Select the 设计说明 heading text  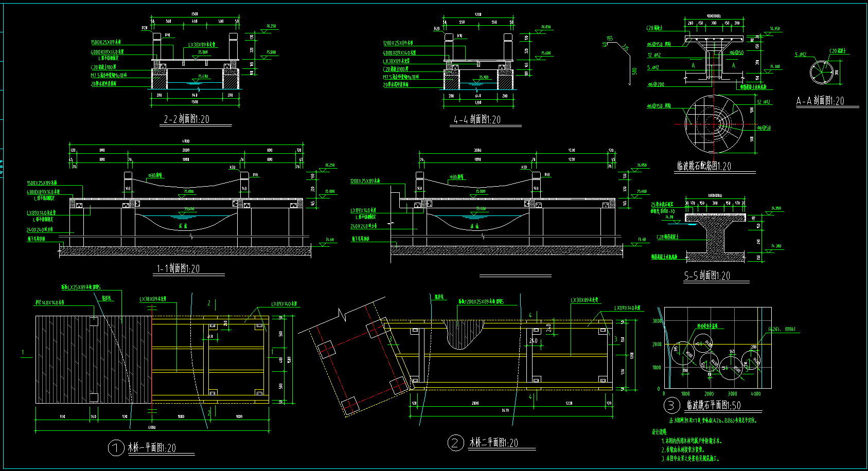(x=659, y=432)
